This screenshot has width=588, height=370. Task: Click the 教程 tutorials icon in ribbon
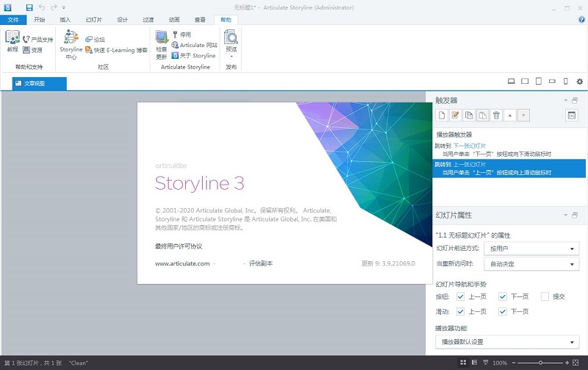click(x=12, y=42)
